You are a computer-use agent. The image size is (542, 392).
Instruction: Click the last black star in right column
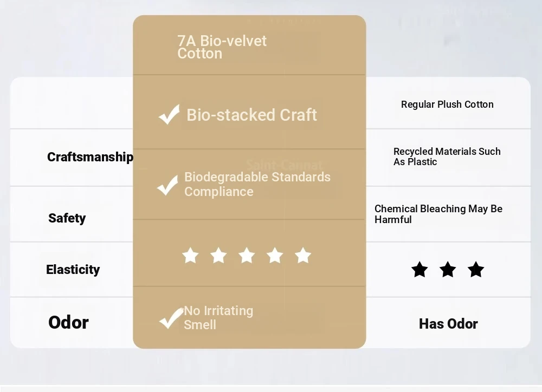click(x=476, y=269)
